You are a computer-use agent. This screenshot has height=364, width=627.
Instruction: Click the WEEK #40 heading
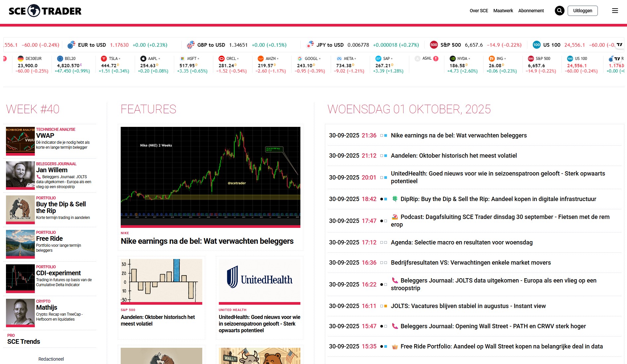click(33, 109)
